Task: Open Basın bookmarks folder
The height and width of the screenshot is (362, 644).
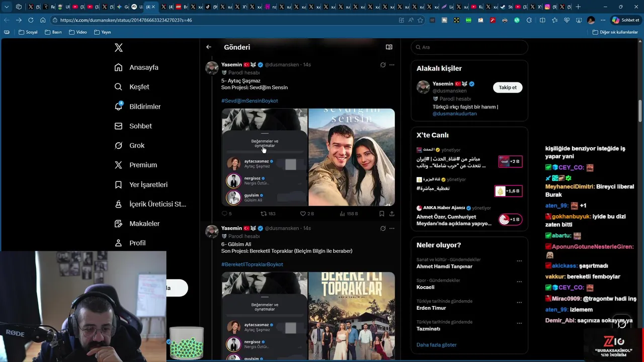Action: tap(53, 32)
